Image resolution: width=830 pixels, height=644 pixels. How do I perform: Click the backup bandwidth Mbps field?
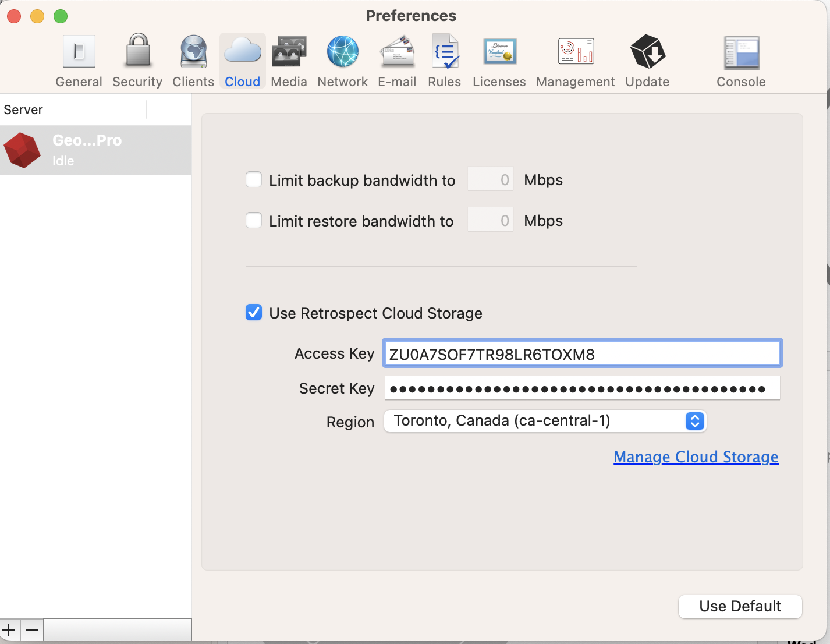(491, 179)
